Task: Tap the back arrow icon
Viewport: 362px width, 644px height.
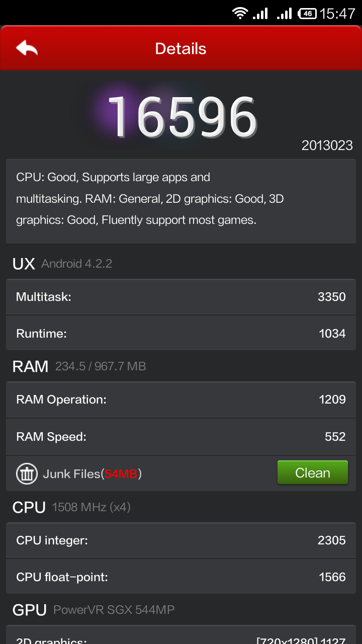Action: 27,48
